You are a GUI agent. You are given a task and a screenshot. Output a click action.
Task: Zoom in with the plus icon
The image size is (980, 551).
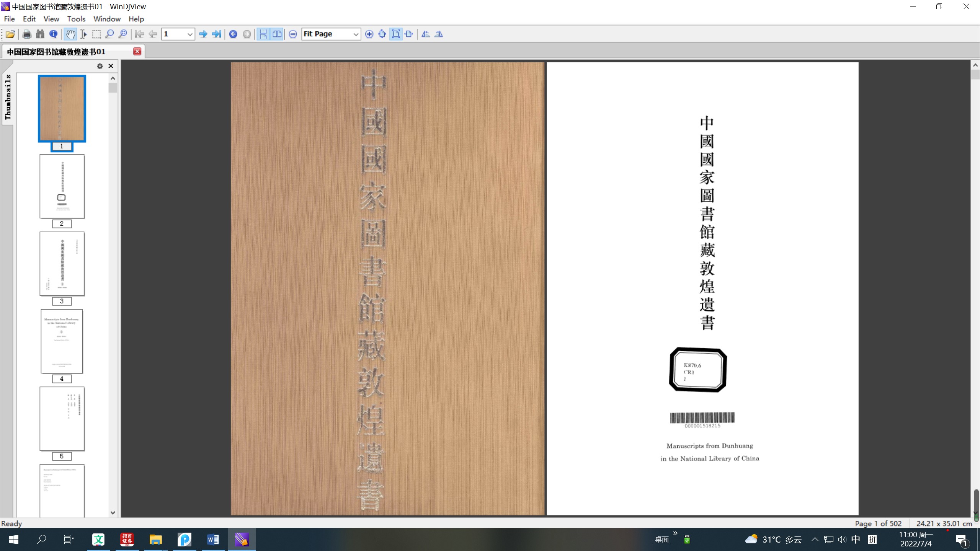pyautogui.click(x=369, y=34)
